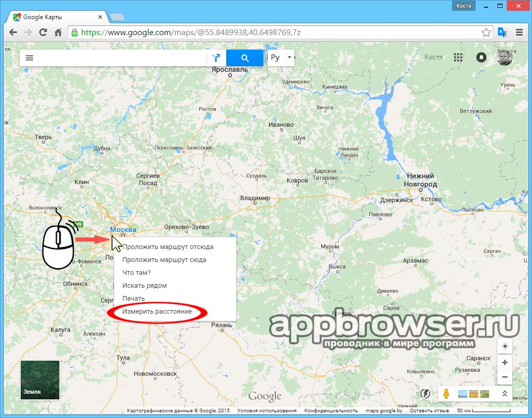Click the "Оставить отзыв" link

pos(429,411)
